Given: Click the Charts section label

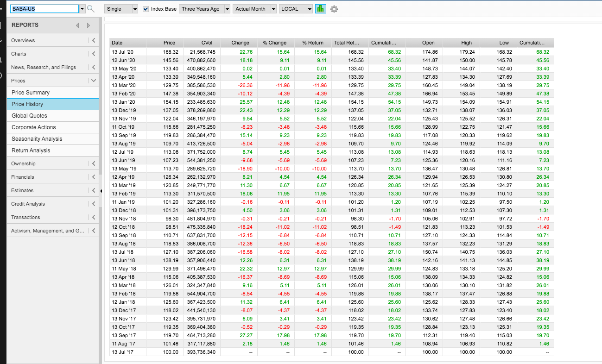Looking at the screenshot, I should (x=19, y=54).
